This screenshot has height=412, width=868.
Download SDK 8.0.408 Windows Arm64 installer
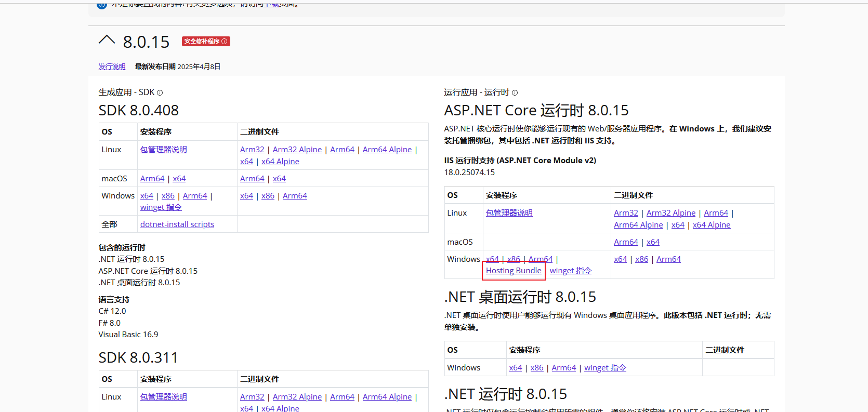195,196
